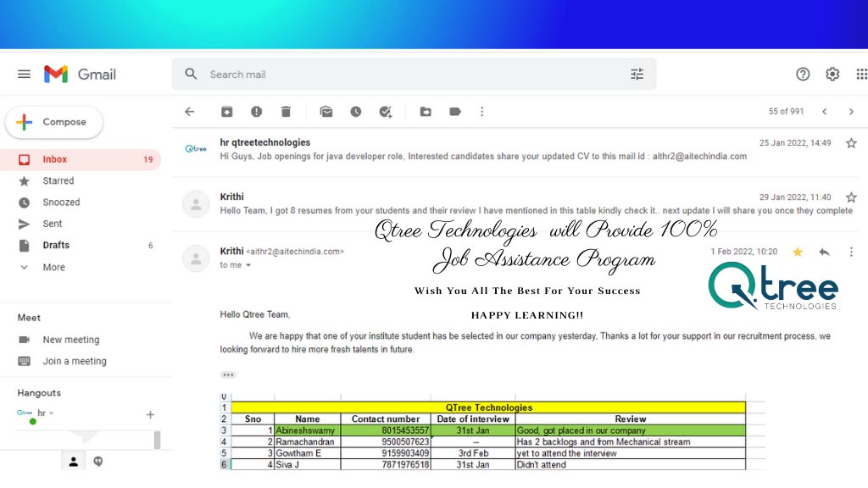868x488 pixels.
Task: Add conversation to Tasks
Action: (x=386, y=112)
